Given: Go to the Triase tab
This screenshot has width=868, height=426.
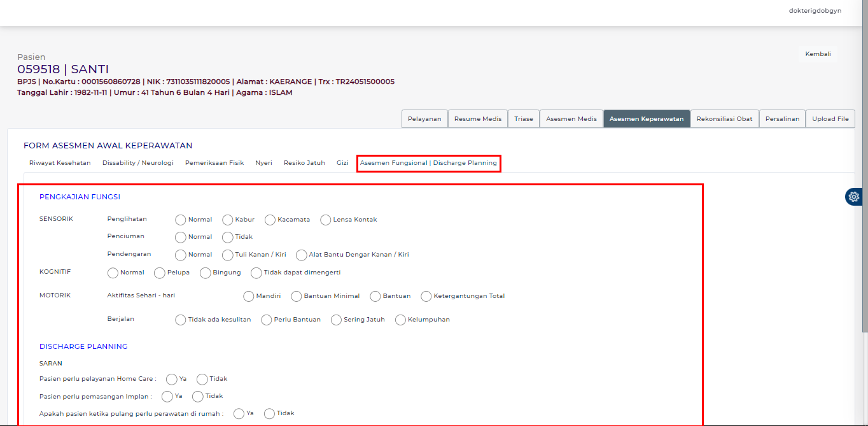Looking at the screenshot, I should 523,119.
